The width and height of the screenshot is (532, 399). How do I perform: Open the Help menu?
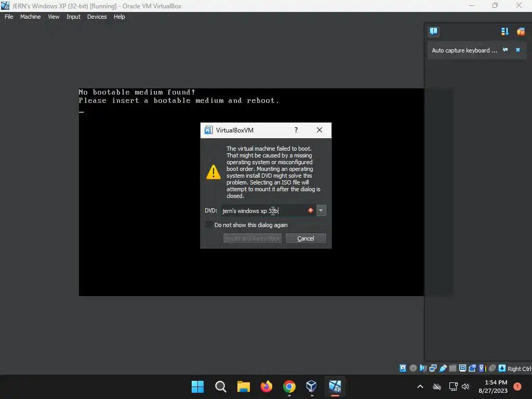pos(119,17)
